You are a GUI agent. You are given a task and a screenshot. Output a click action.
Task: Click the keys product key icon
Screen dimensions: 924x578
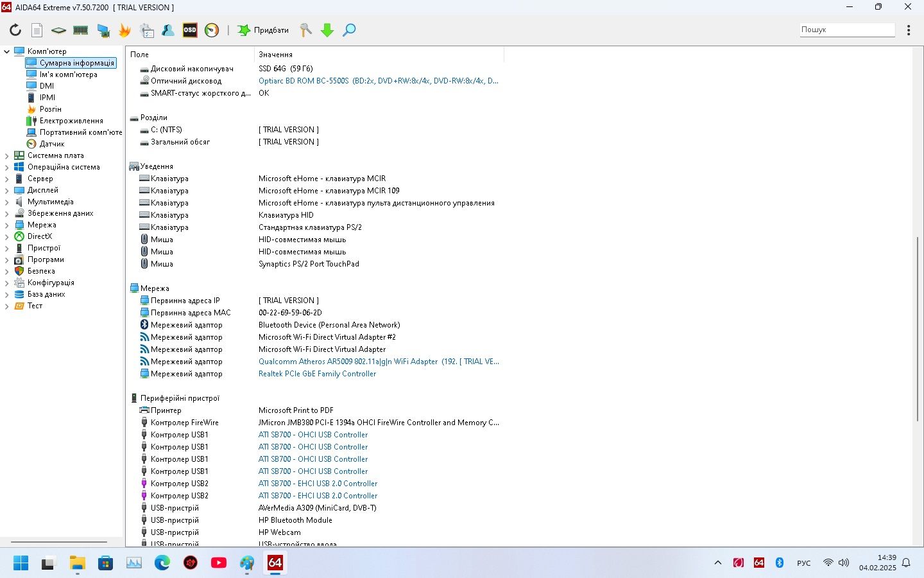305,30
